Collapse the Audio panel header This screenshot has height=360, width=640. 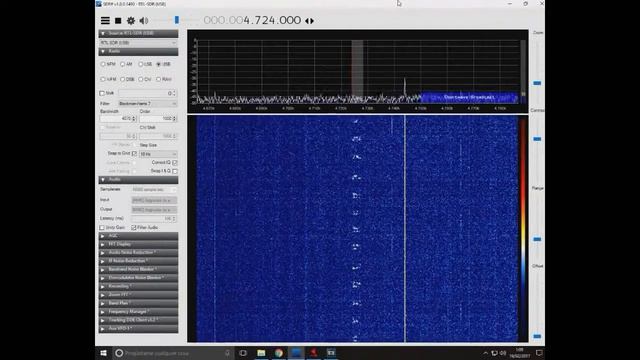(138, 180)
